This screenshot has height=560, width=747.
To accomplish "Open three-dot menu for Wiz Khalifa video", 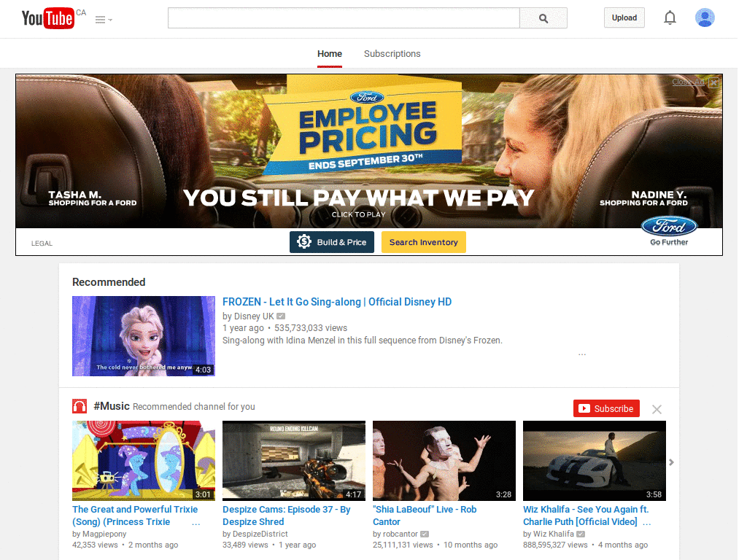I will 646,524.
